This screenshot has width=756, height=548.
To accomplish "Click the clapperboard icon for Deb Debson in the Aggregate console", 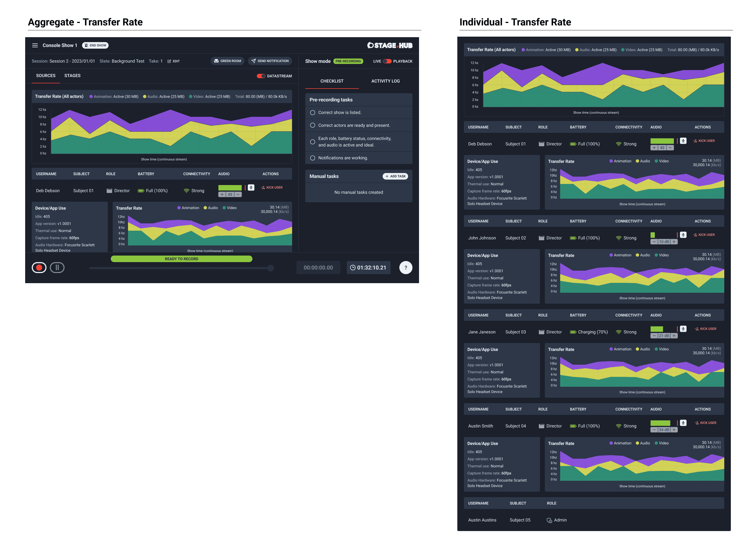I will (109, 191).
